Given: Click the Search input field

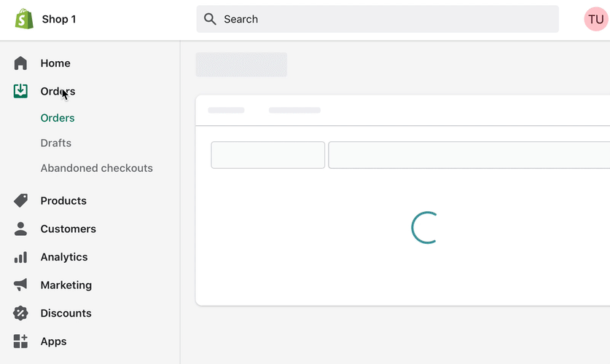Looking at the screenshot, I should 378,19.
